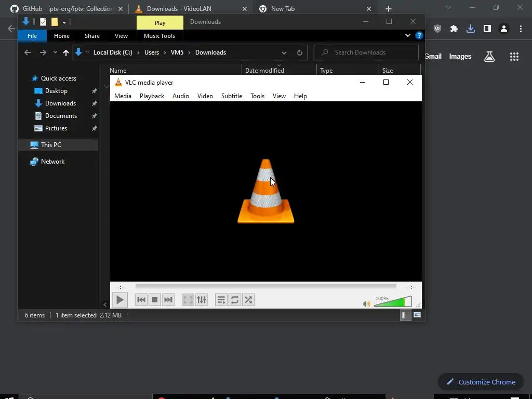The width and height of the screenshot is (532, 399).
Task: Close the Downloads - VideoLAN Chrome tab
Action: pos(245,9)
